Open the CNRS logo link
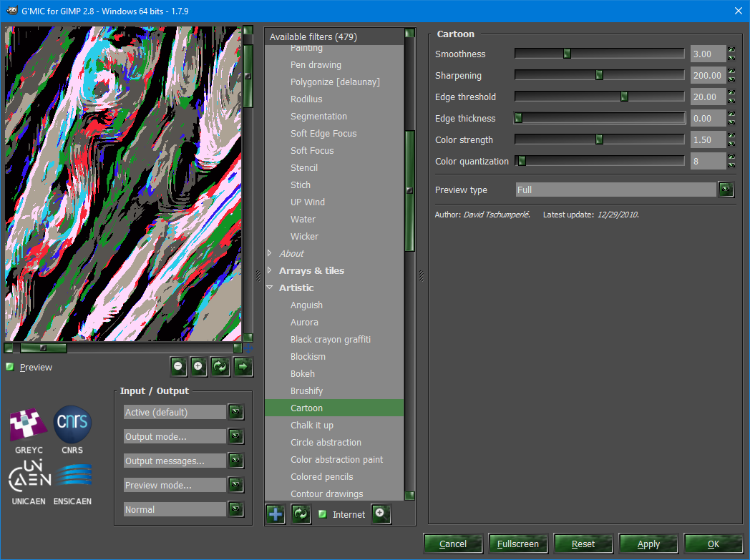 coord(72,430)
